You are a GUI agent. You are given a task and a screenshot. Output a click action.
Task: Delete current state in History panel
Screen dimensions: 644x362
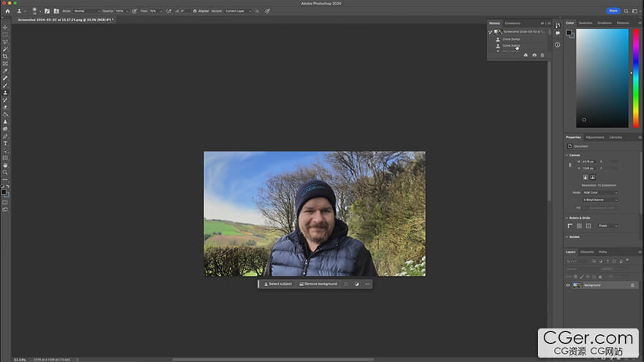pyautogui.click(x=542, y=55)
